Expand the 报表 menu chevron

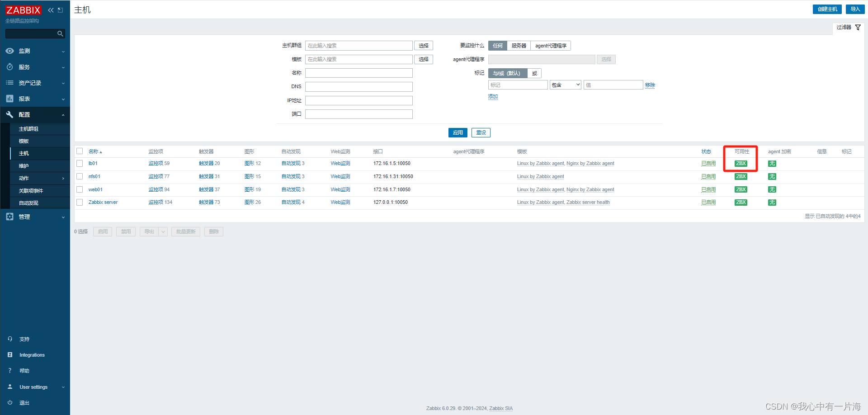click(x=63, y=99)
